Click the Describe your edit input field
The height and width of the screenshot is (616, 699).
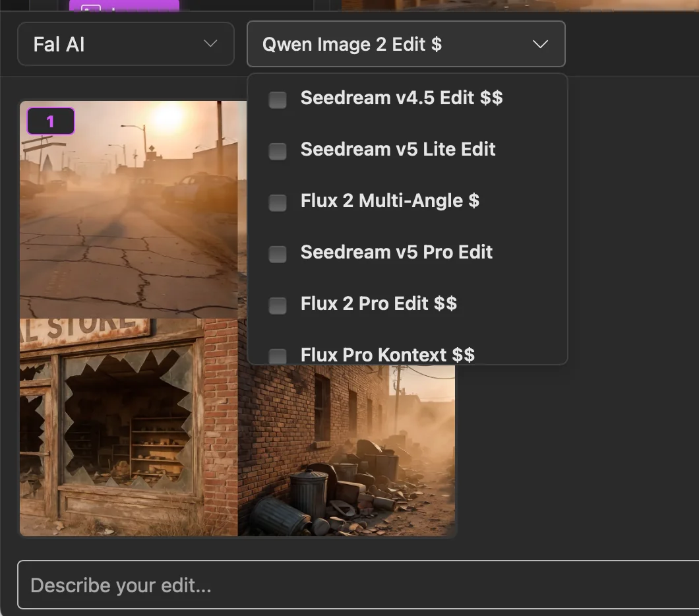(358, 585)
